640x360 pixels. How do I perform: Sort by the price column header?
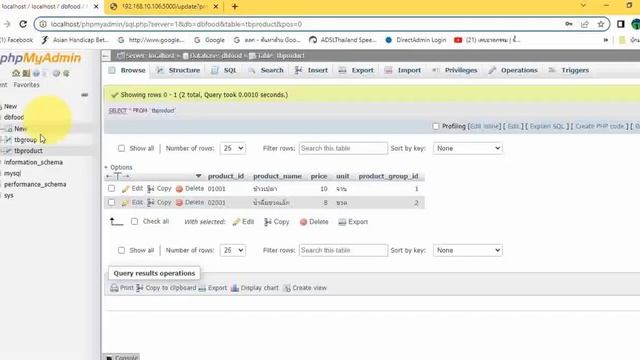[x=319, y=176]
